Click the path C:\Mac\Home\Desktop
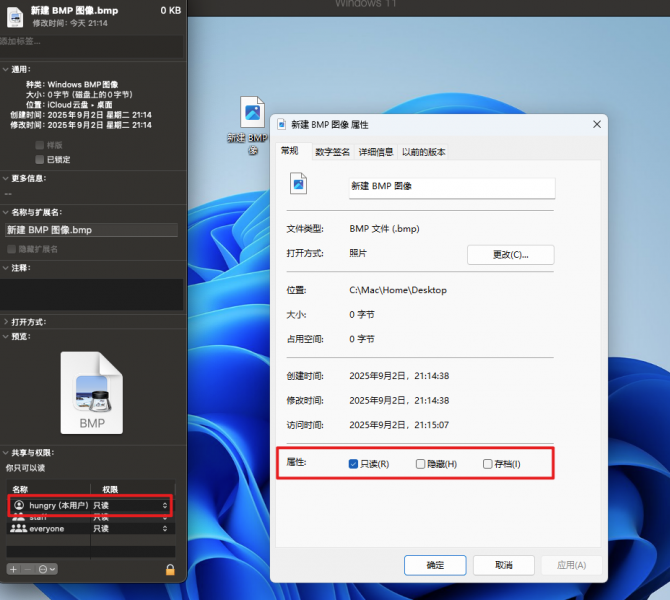Viewport: 670px width, 600px height. pos(398,290)
